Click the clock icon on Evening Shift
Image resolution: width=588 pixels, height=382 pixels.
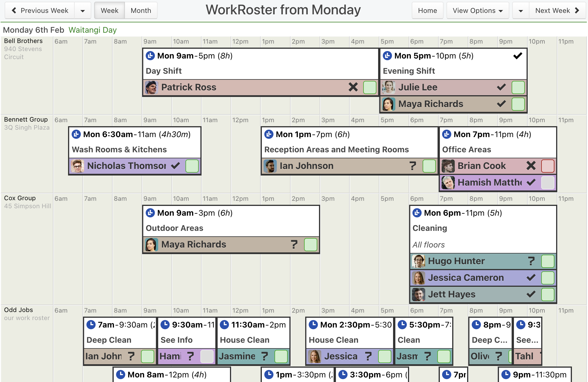point(387,56)
